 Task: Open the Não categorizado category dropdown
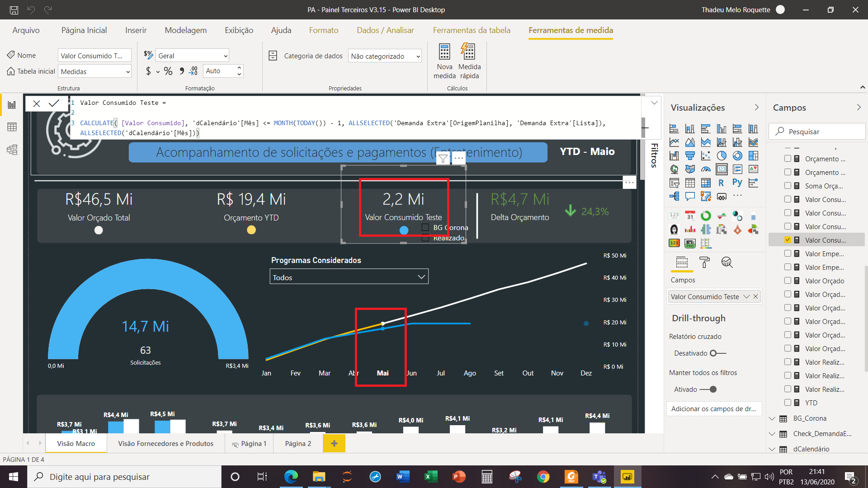coord(385,56)
